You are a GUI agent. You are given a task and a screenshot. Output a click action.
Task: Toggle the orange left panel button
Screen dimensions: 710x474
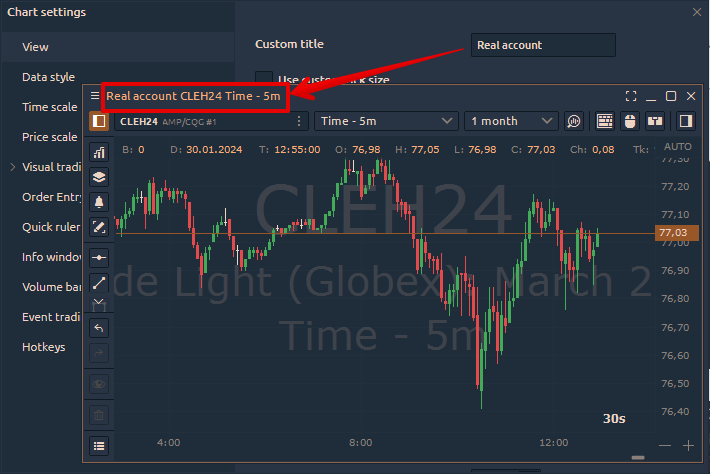tap(99, 121)
